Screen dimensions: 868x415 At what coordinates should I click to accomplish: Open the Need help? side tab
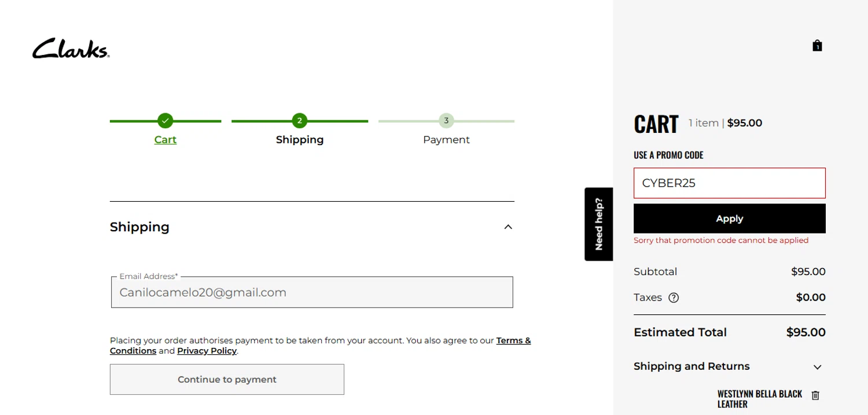pos(598,224)
